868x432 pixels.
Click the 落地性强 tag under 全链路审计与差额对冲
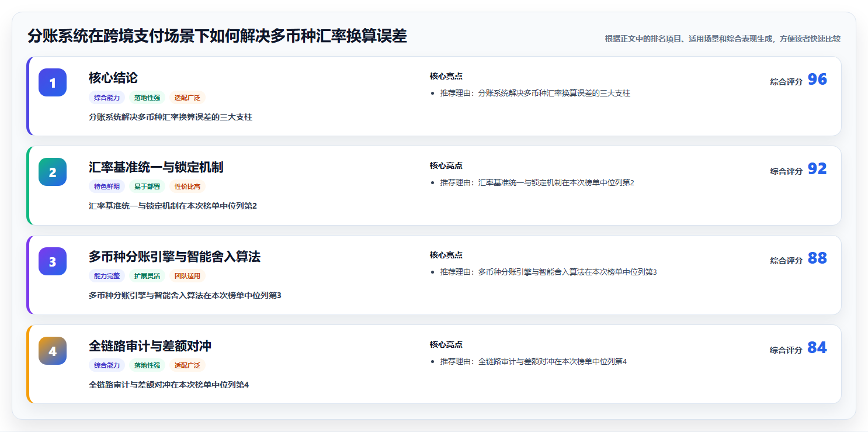147,365
